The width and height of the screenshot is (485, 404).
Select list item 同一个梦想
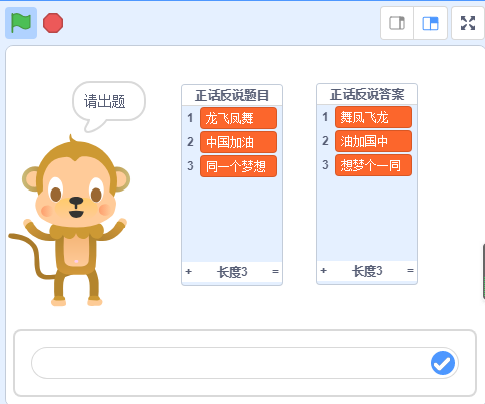[238, 166]
